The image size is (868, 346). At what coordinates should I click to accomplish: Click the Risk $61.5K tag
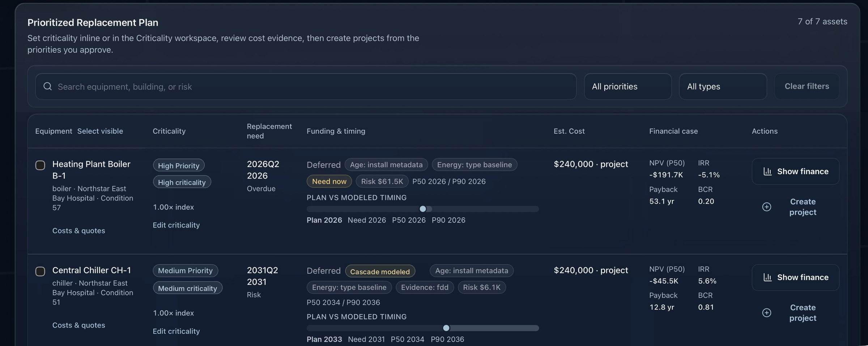click(x=382, y=181)
